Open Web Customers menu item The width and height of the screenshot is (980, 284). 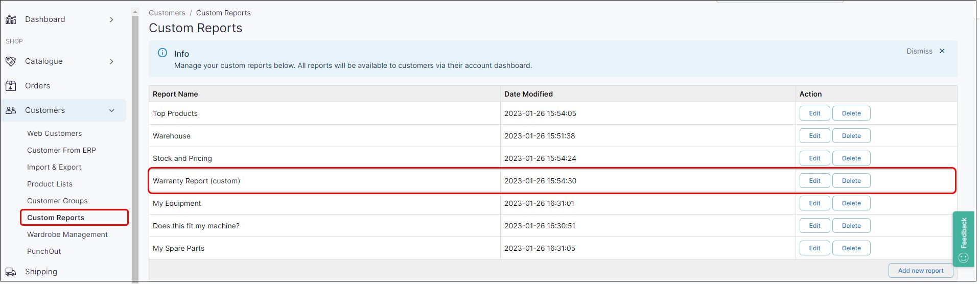(x=54, y=133)
